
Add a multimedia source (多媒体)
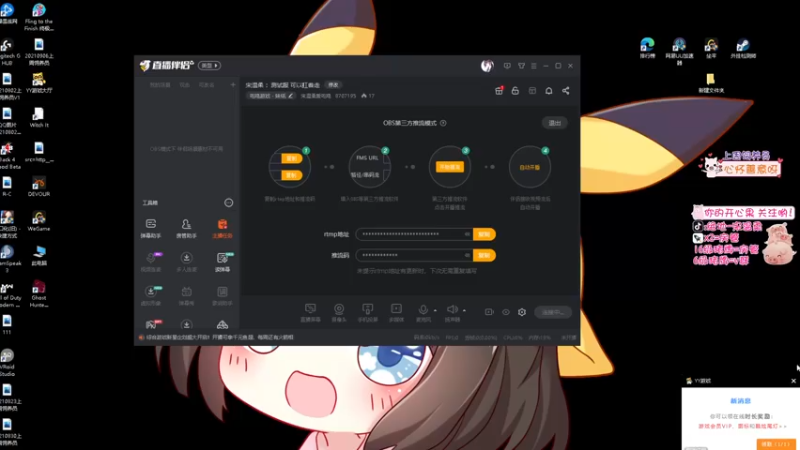pos(396,312)
